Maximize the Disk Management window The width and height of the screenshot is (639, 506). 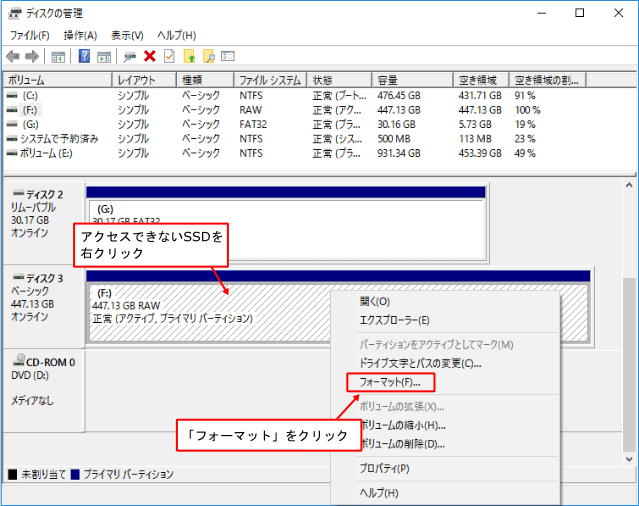coord(580,13)
